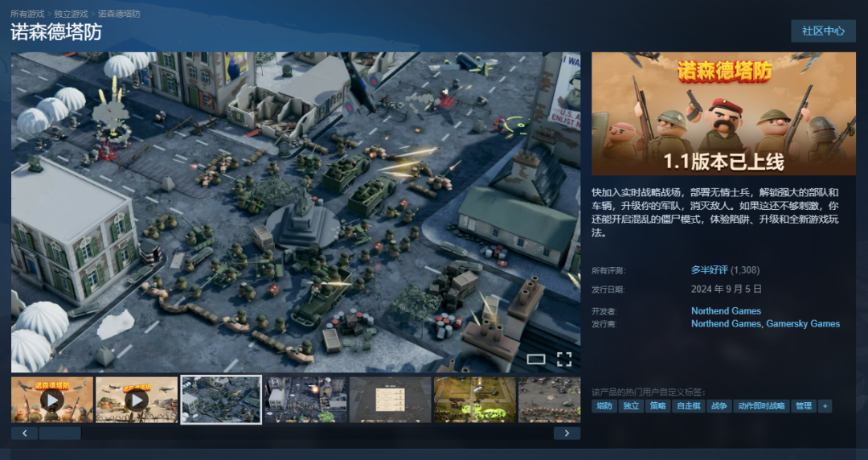Play the second trailer video thumbnail
The image size is (868, 460).
pyautogui.click(x=137, y=400)
